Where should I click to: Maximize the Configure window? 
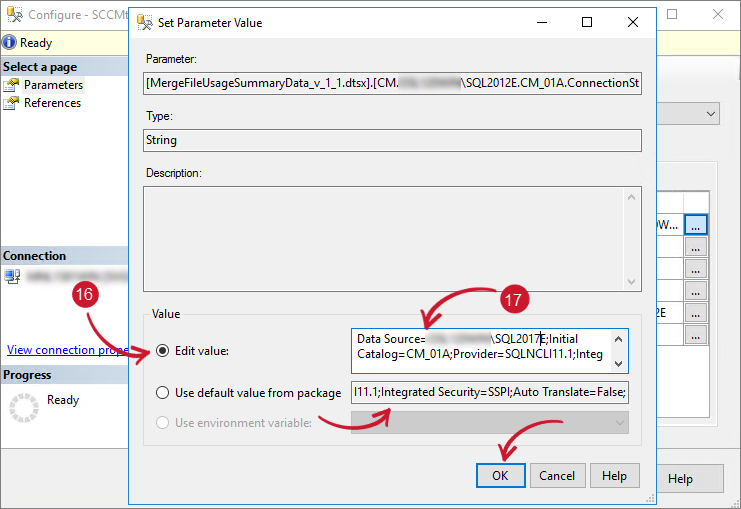pyautogui.click(x=672, y=15)
